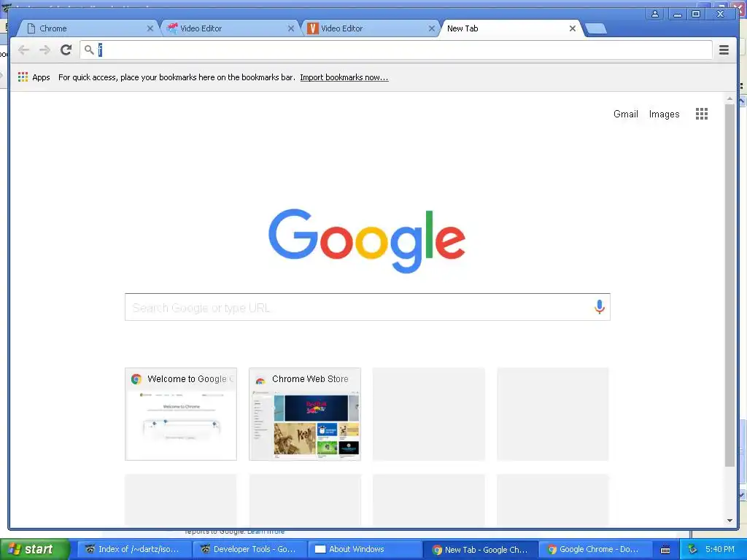This screenshot has width=747, height=560.
Task: Switch to Developer Tools taskbar window
Action: pyautogui.click(x=248, y=549)
